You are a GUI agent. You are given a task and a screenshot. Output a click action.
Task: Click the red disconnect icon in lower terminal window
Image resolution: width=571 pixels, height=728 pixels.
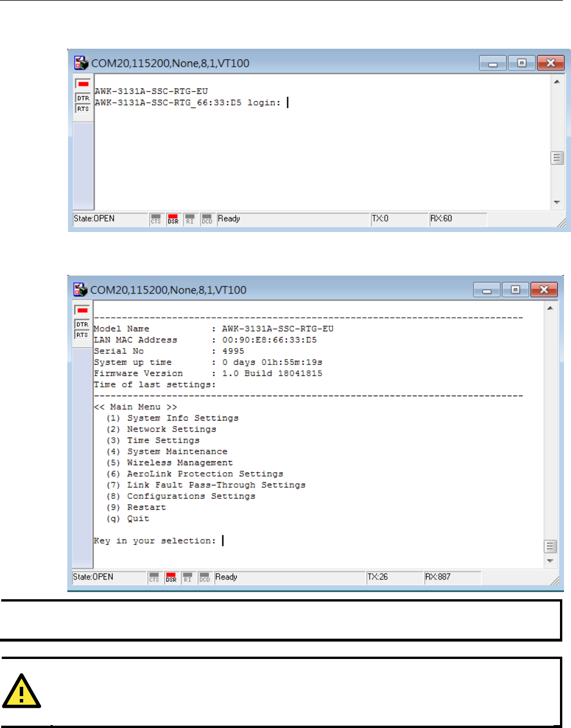point(82,310)
